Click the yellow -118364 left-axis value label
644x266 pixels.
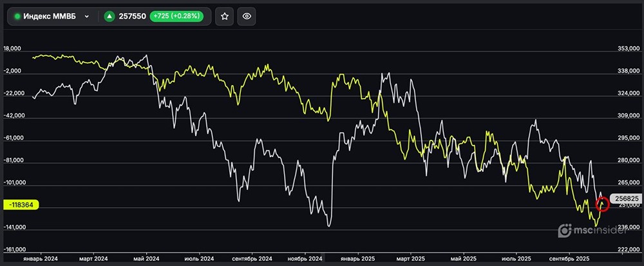click(x=21, y=204)
